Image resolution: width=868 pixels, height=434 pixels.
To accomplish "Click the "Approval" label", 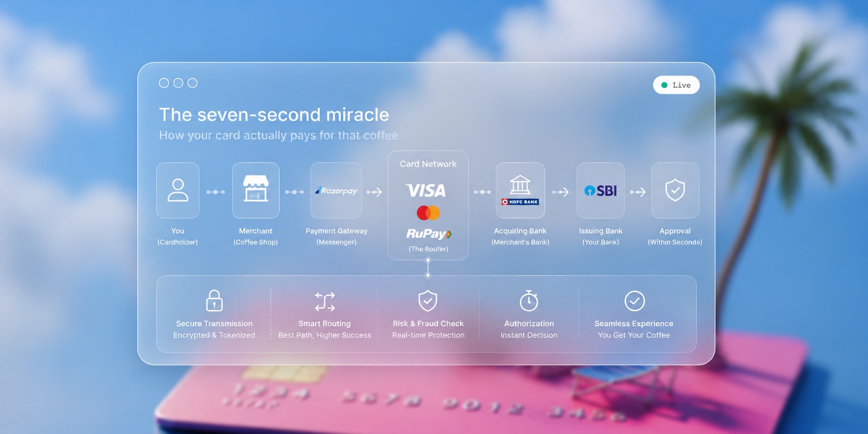I will point(675,231).
